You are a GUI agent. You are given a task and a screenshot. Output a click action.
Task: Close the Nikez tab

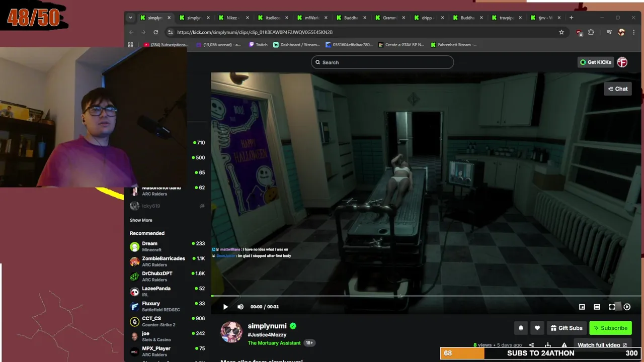248,18
